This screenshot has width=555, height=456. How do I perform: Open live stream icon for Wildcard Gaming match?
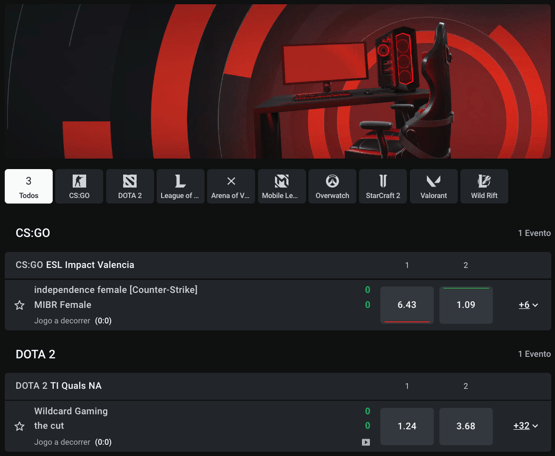pos(366,442)
